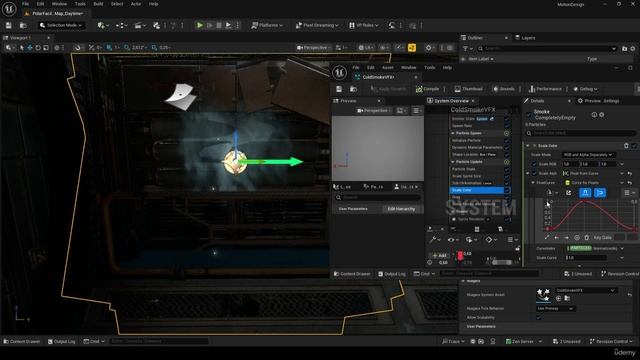The image size is (640, 360).
Task: Toggle the Scale RGB checkbox in Details
Action: (x=534, y=164)
